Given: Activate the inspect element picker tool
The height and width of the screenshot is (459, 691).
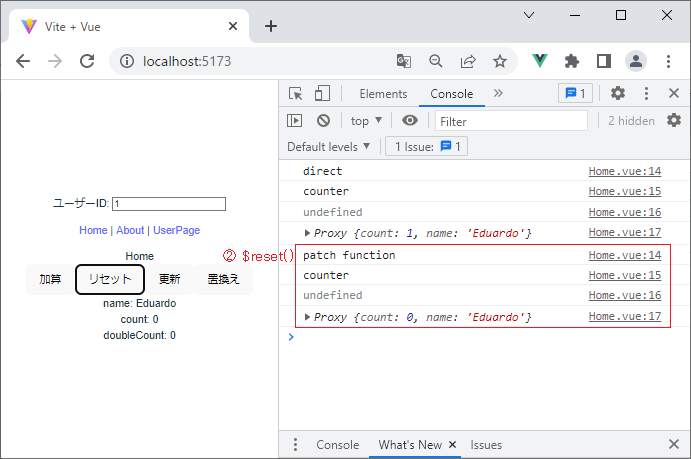Looking at the screenshot, I should click(x=295, y=94).
